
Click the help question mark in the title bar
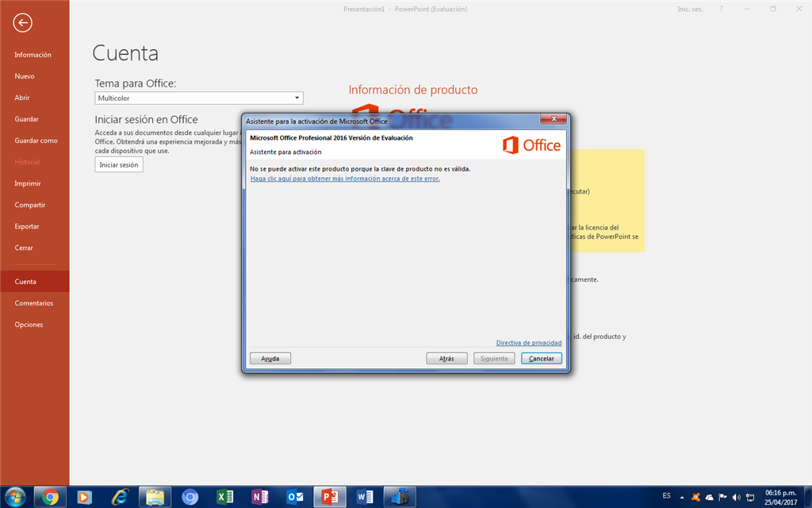721,9
